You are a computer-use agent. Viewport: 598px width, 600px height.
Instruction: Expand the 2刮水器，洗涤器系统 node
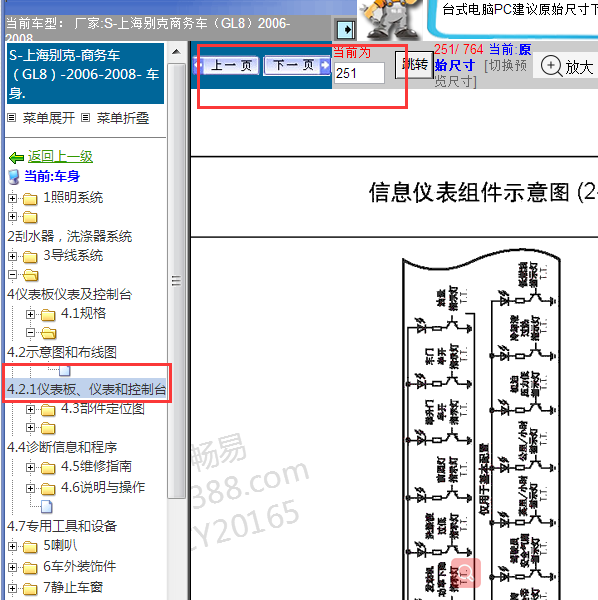tap(12, 217)
